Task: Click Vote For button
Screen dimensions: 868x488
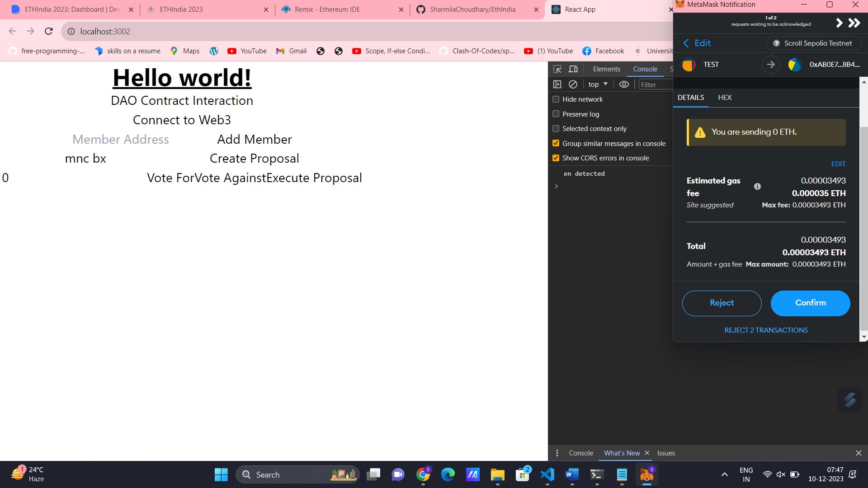Action: click(x=170, y=178)
